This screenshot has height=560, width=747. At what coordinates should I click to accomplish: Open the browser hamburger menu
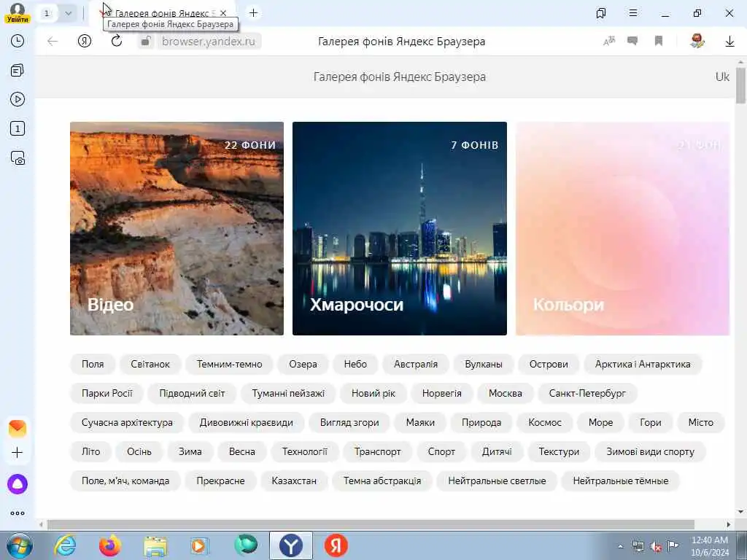click(633, 13)
